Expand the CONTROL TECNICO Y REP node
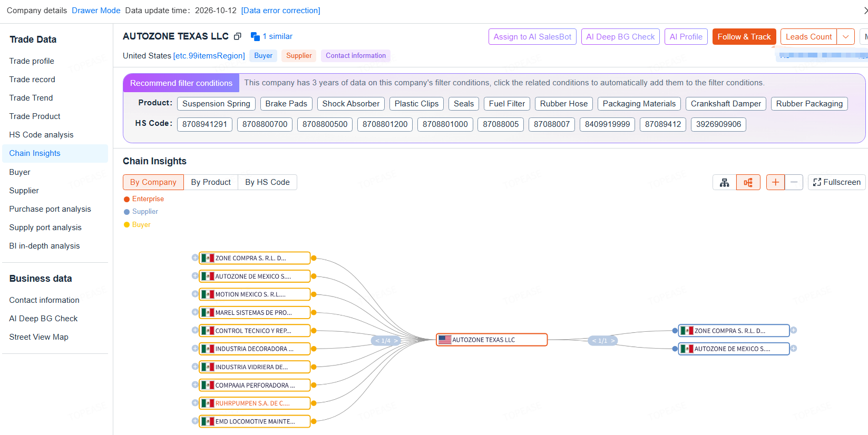868x435 pixels. coord(195,330)
